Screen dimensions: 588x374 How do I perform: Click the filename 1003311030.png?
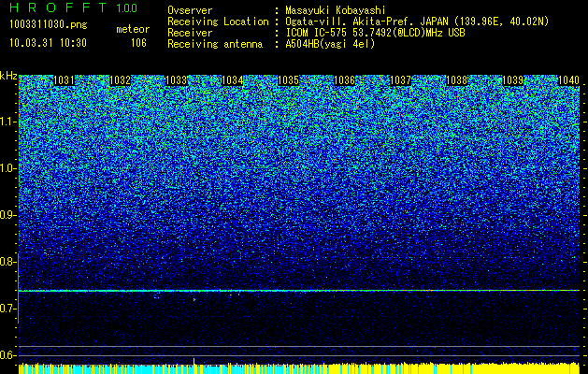point(49,24)
